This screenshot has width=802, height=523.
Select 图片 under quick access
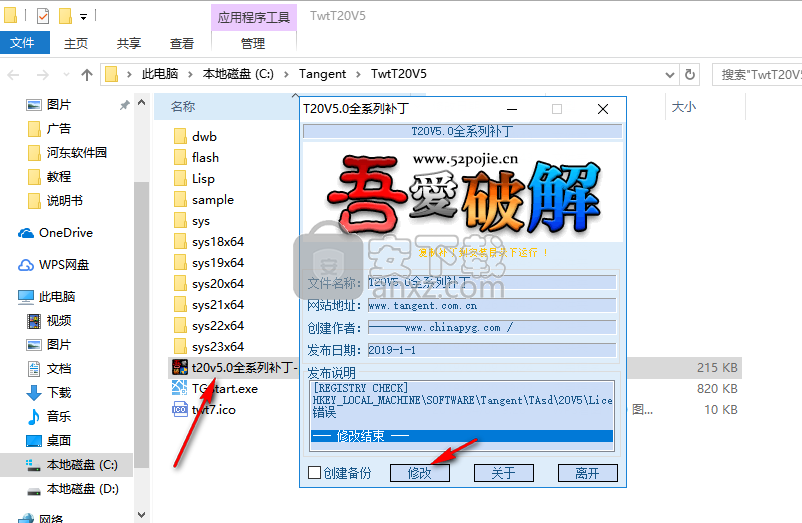click(59, 105)
